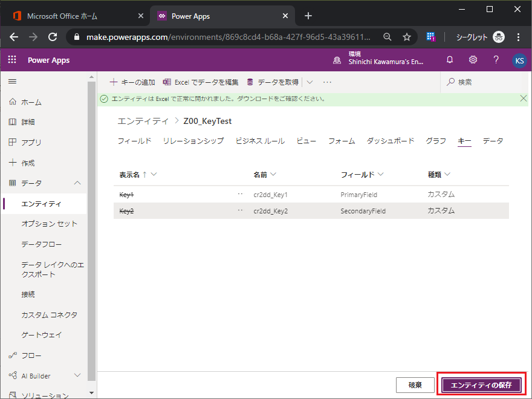Open データ レイクへのエクスポート
Viewport: 532px width, 399px height.
[x=53, y=270]
